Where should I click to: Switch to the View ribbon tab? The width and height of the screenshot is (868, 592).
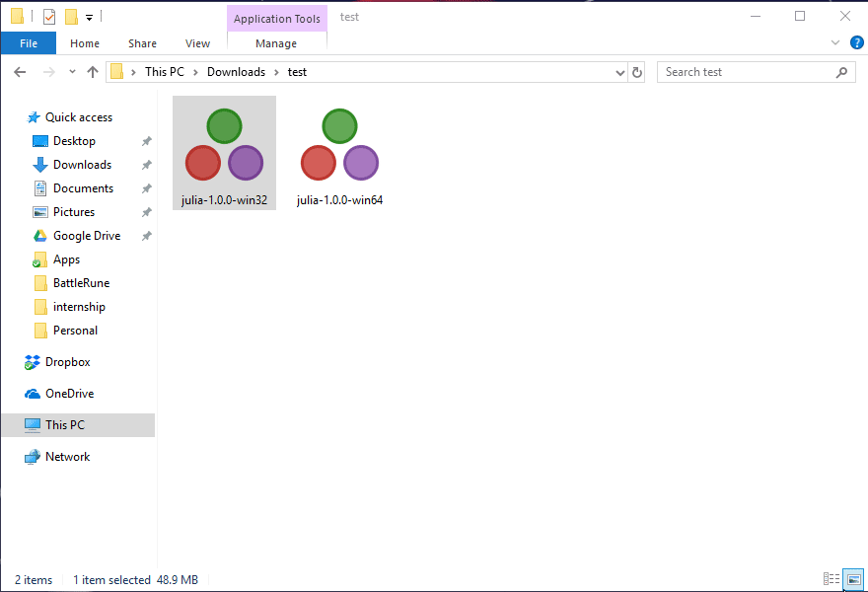197,43
